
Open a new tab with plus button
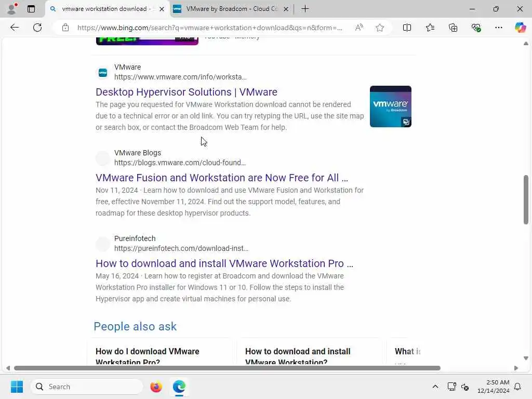(305, 9)
